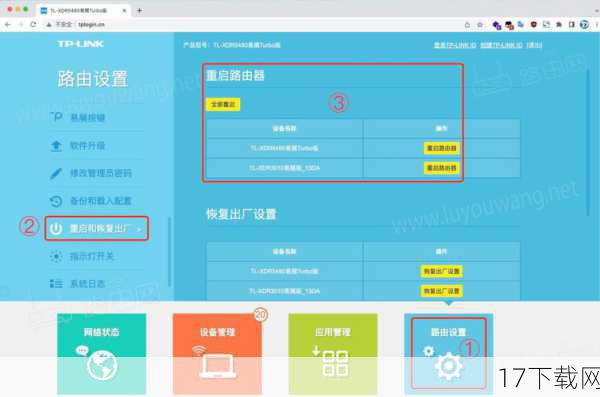This screenshot has width=600, height=397.
Task: Go back with the browser back arrow
Action: (8, 25)
